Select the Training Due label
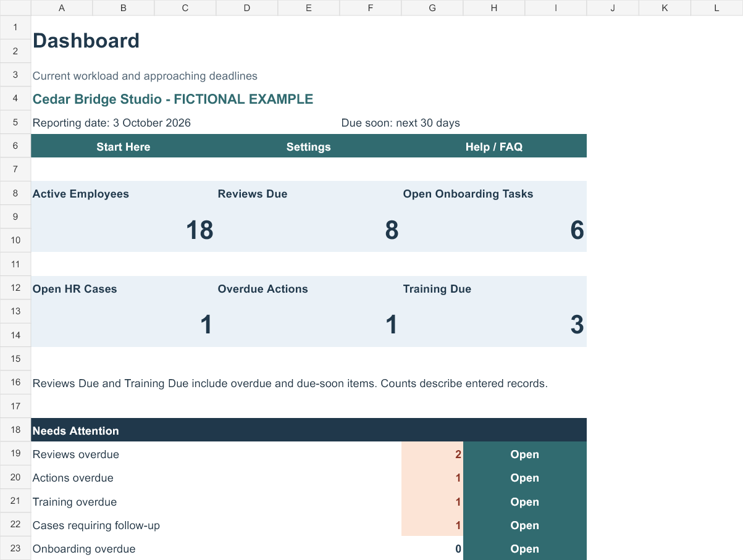743x560 pixels. click(x=437, y=289)
